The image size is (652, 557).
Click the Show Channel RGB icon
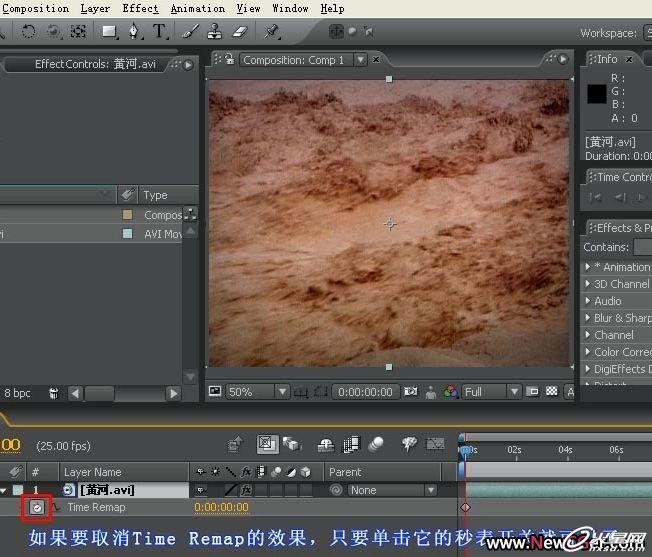point(451,392)
